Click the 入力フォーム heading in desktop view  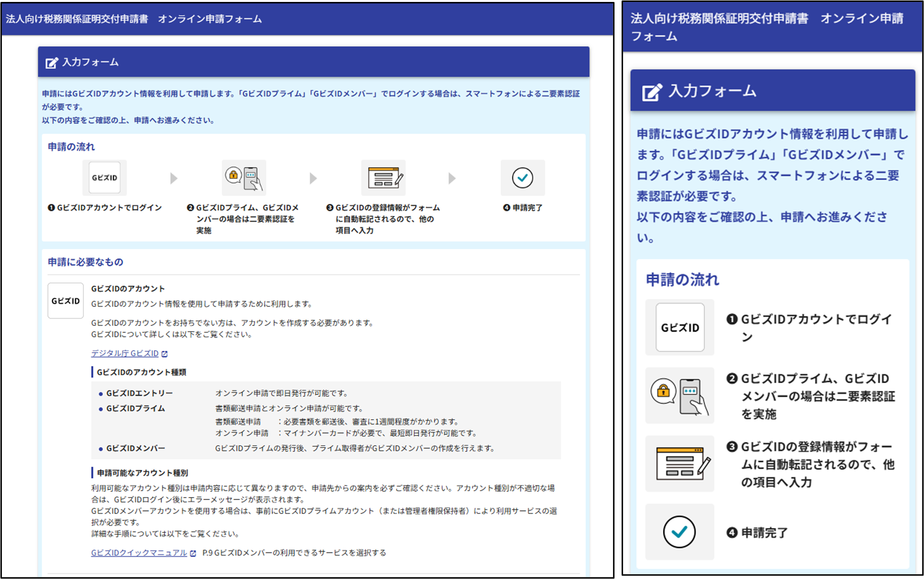click(x=90, y=62)
